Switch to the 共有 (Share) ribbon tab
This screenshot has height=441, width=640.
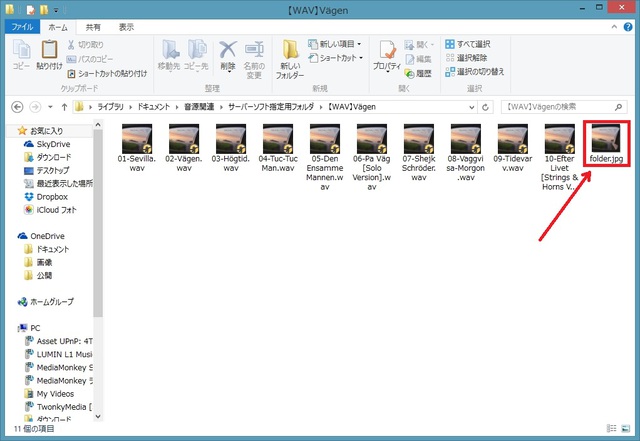(x=92, y=28)
